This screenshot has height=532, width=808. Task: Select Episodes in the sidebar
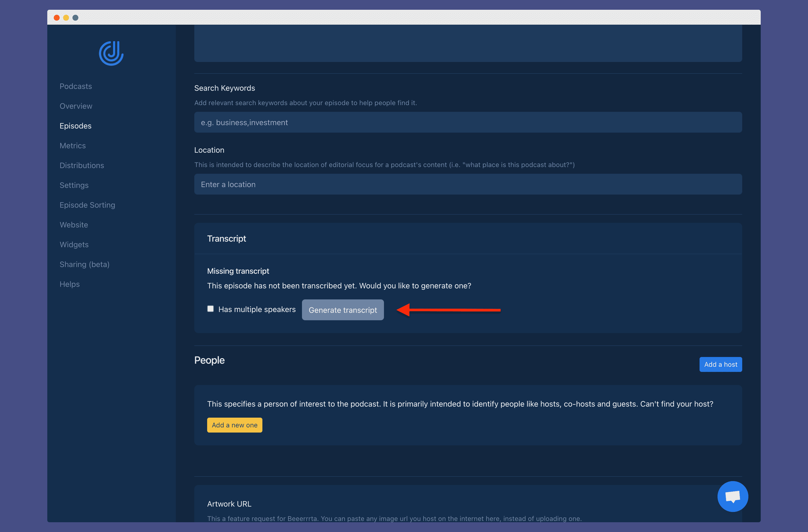(75, 126)
